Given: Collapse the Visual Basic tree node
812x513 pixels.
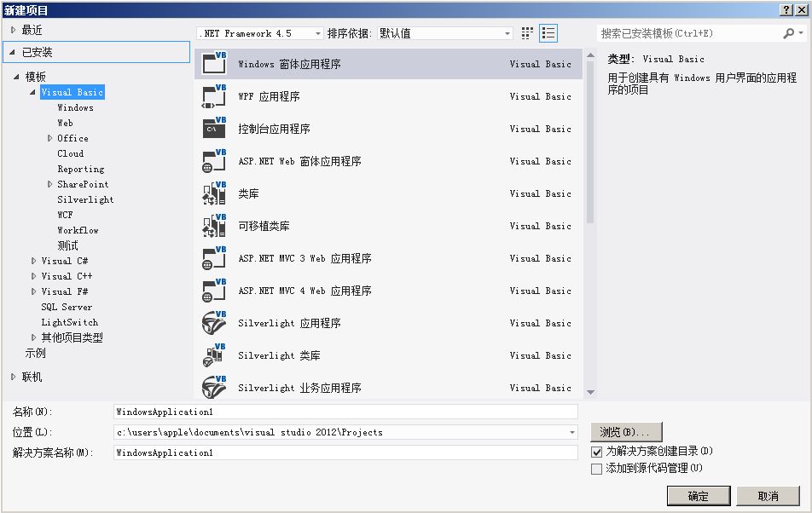Looking at the screenshot, I should tap(32, 92).
